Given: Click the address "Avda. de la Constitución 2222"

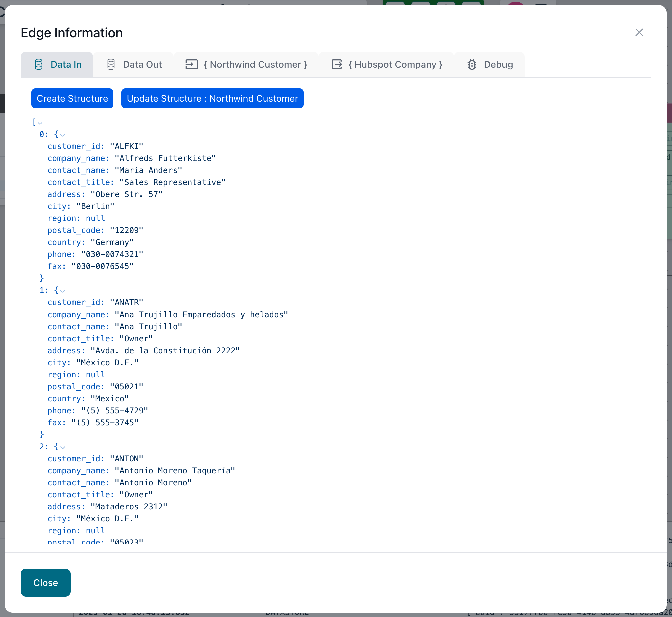Looking at the screenshot, I should pos(165,351).
